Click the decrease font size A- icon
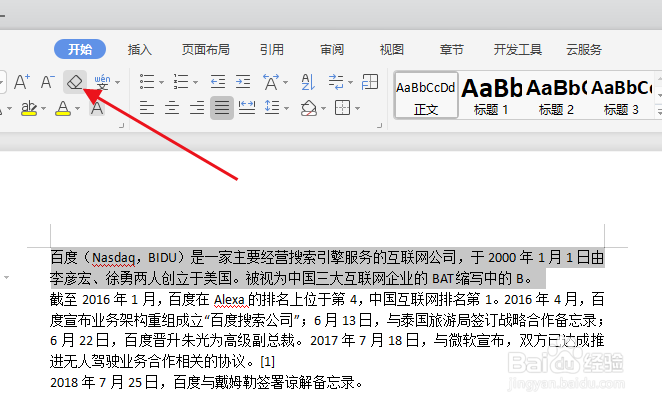The height and width of the screenshot is (406, 662). click(x=48, y=81)
